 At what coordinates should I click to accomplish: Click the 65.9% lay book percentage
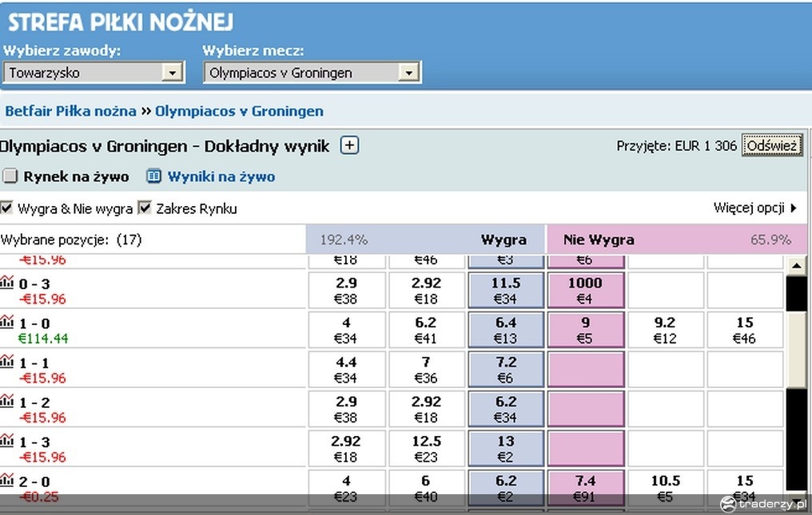(x=770, y=240)
